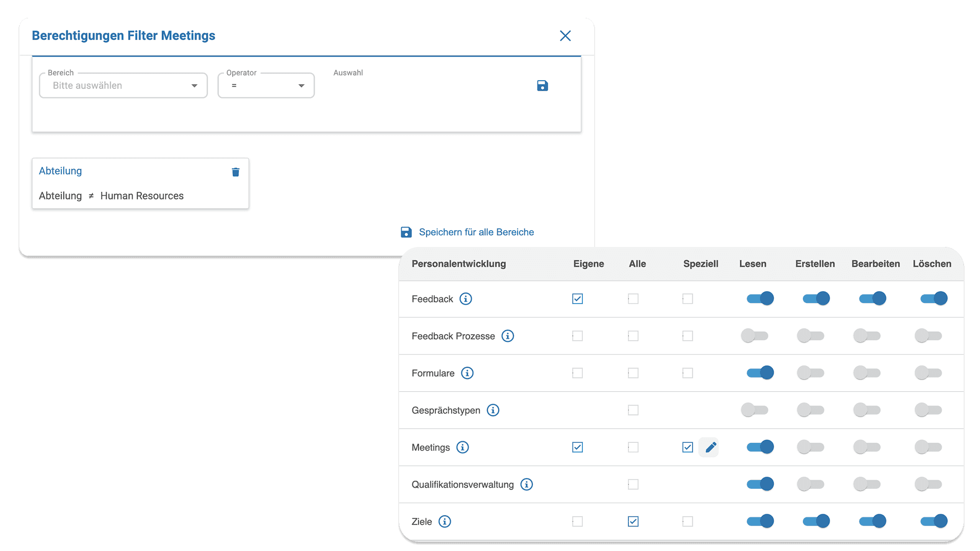Enable Löschen toggle for Formulare
Screen dimensions: 980x551
pos(928,373)
